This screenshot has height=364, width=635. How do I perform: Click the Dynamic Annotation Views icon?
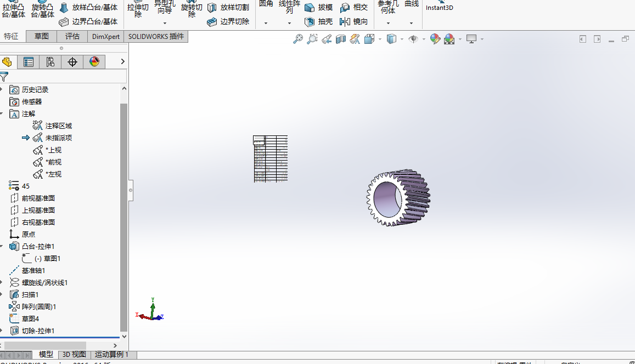click(x=355, y=39)
